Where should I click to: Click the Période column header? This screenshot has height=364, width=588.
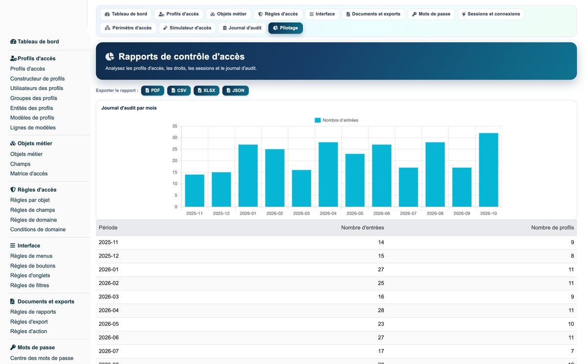click(x=108, y=228)
